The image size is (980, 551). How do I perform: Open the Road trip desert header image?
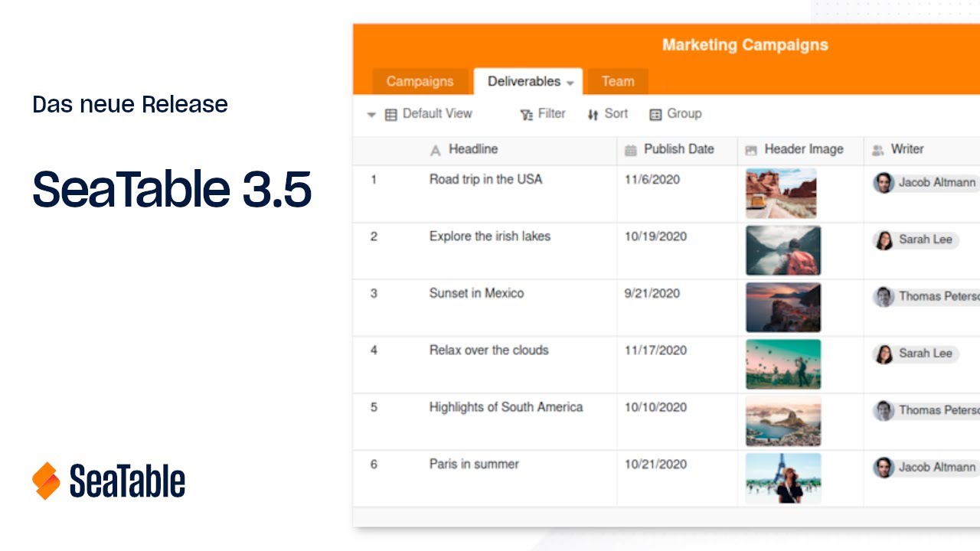[781, 194]
